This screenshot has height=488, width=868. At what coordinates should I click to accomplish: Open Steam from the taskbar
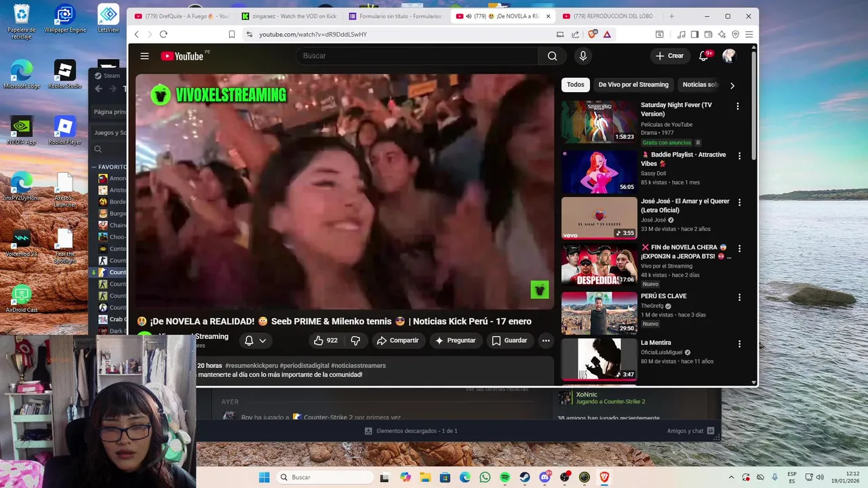tap(525, 477)
